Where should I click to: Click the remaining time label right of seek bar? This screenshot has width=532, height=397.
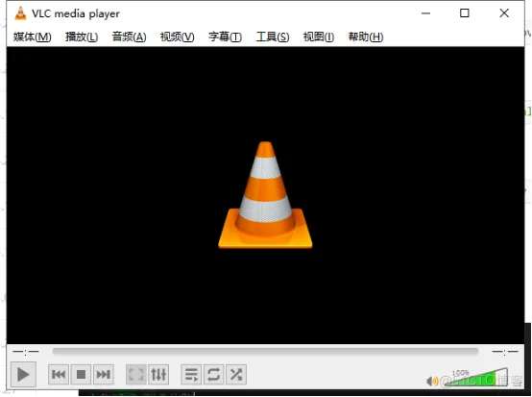click(505, 352)
